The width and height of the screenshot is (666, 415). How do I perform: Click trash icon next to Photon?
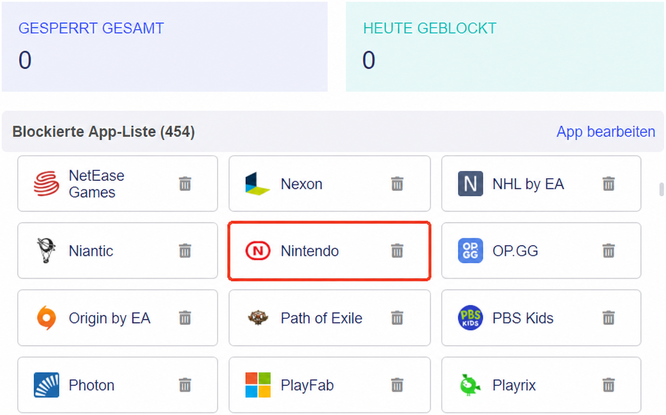pyautogui.click(x=185, y=385)
